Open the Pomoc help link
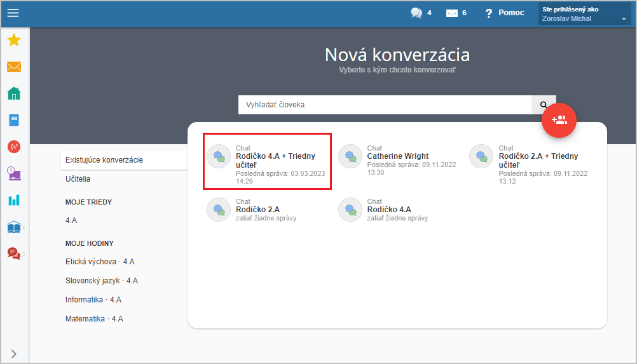 505,13
